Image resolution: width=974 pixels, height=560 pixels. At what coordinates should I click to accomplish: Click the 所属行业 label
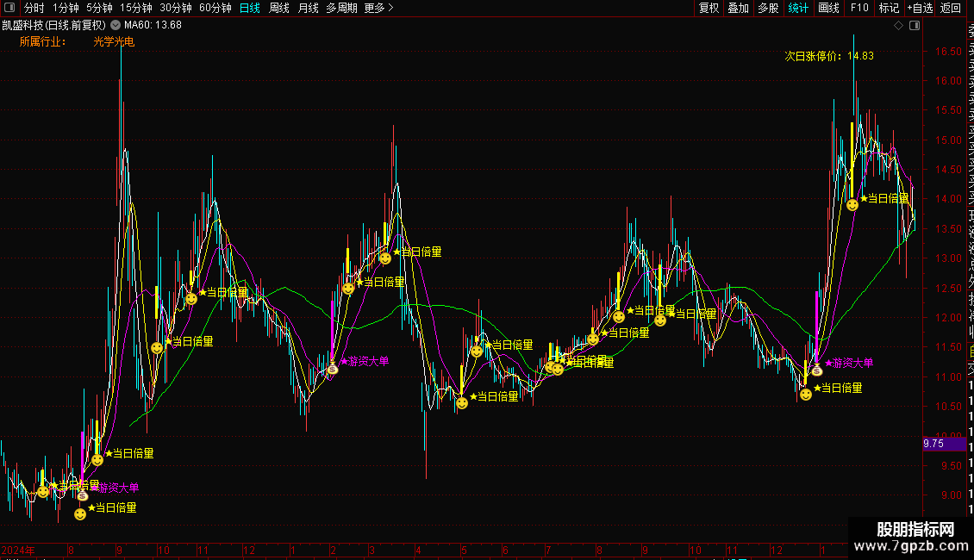pyautogui.click(x=42, y=41)
